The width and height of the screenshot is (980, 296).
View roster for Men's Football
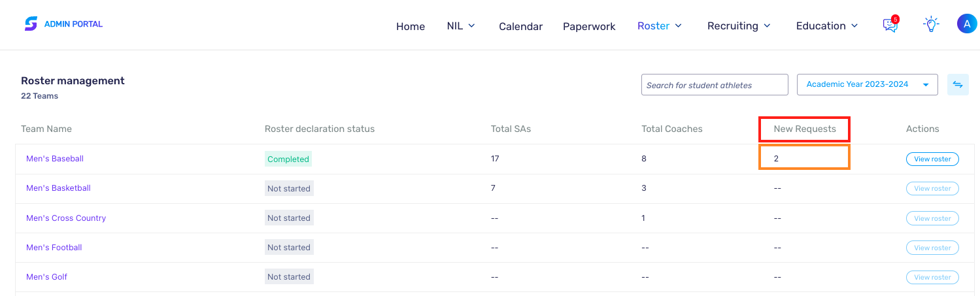(932, 248)
